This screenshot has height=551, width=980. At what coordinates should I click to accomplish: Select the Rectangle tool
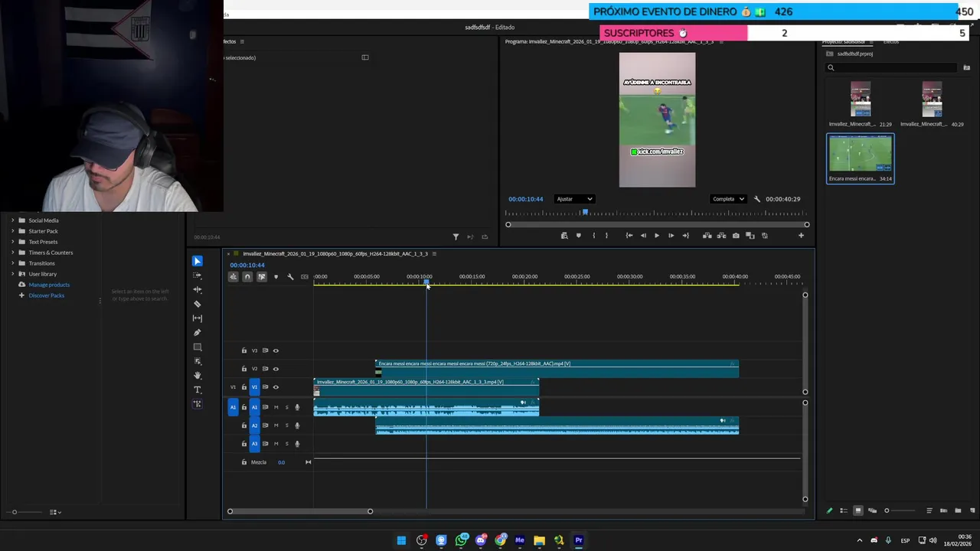pyautogui.click(x=198, y=347)
